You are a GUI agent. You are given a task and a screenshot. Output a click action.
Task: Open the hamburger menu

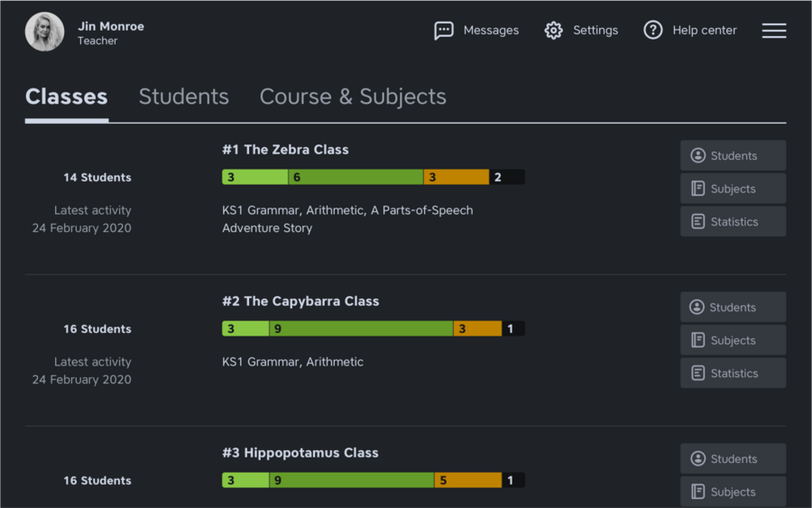tap(774, 31)
